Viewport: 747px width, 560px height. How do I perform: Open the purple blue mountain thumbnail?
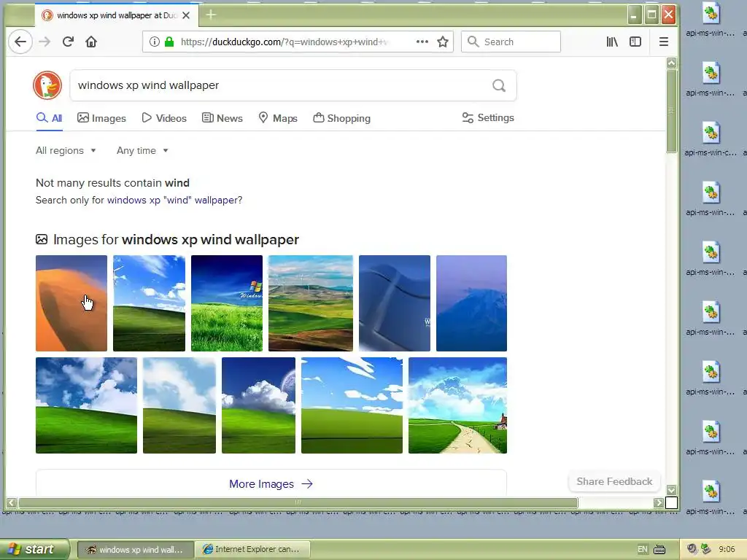472,303
